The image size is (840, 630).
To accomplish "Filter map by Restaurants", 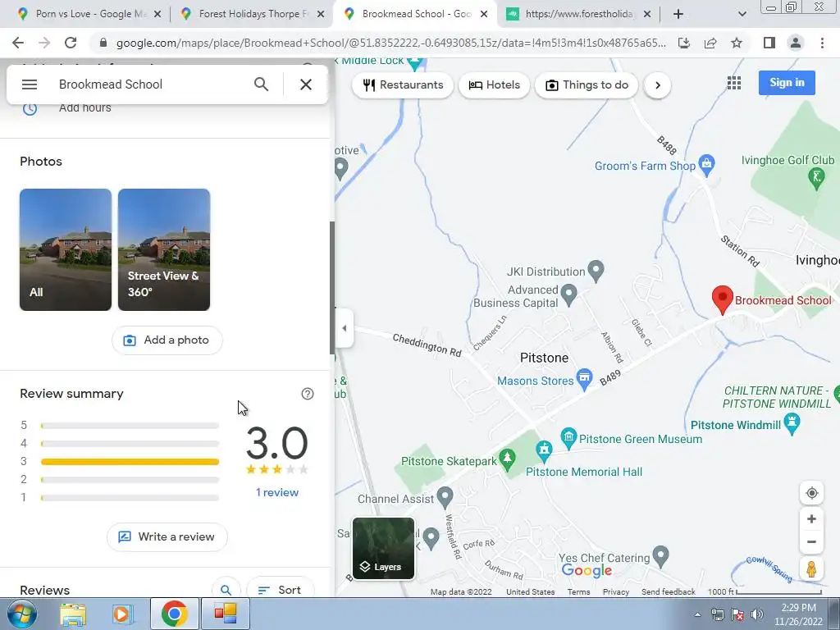I will [403, 84].
